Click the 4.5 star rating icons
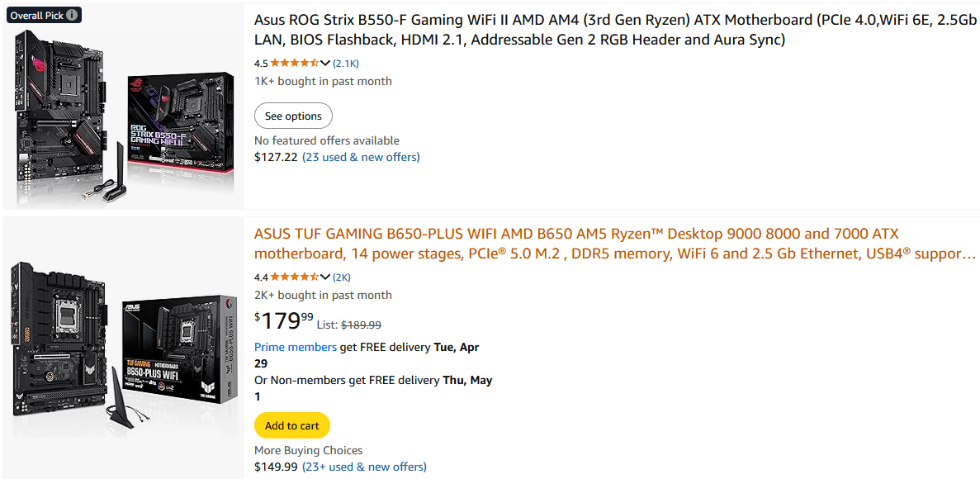 coord(294,63)
